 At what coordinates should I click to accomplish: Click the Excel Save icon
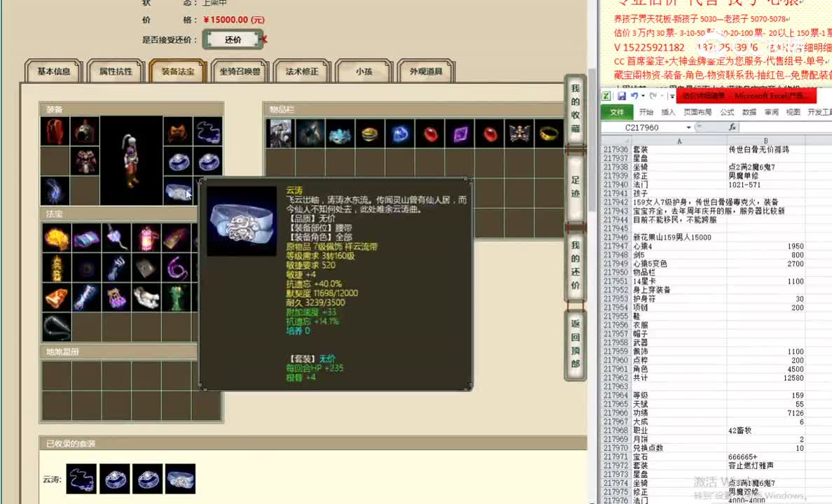621,96
